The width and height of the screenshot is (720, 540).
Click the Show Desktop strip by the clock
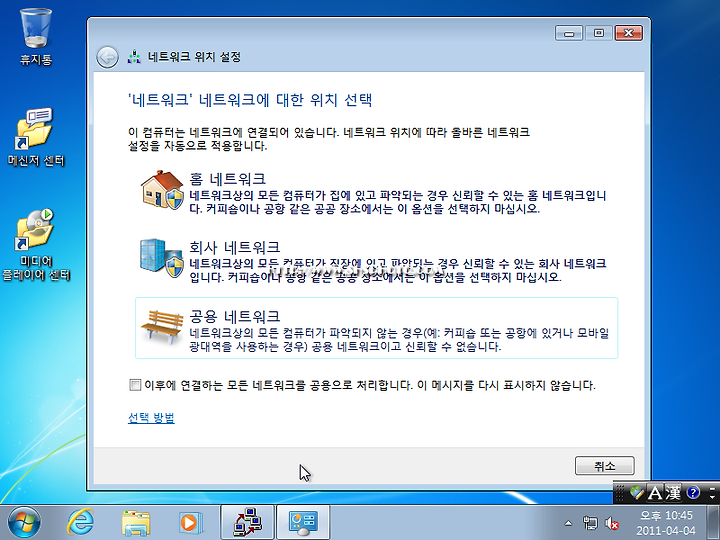coord(713,523)
